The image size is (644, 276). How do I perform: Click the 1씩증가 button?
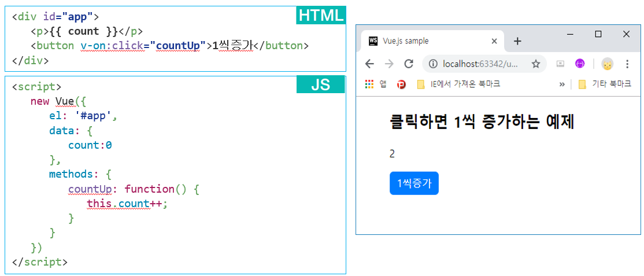point(414,183)
